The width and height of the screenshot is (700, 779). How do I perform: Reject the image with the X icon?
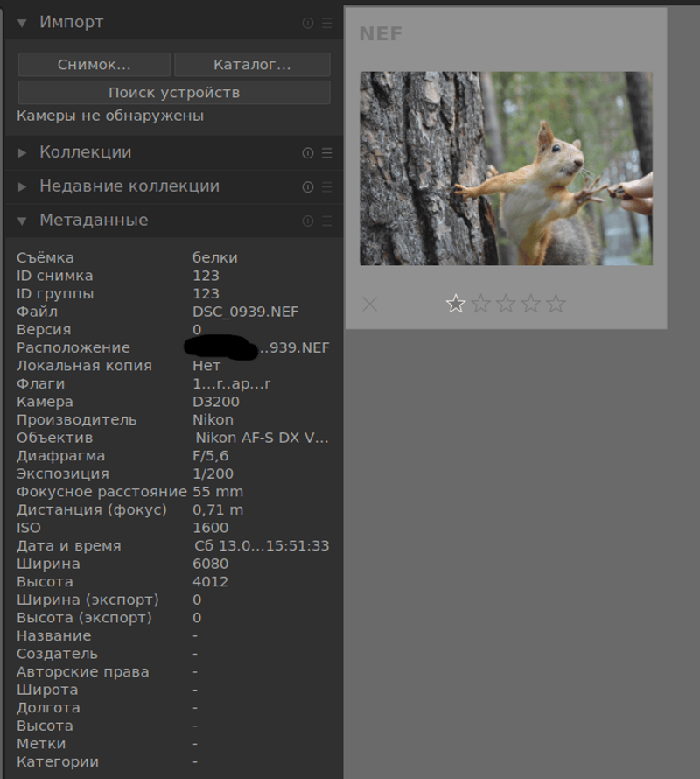[369, 304]
